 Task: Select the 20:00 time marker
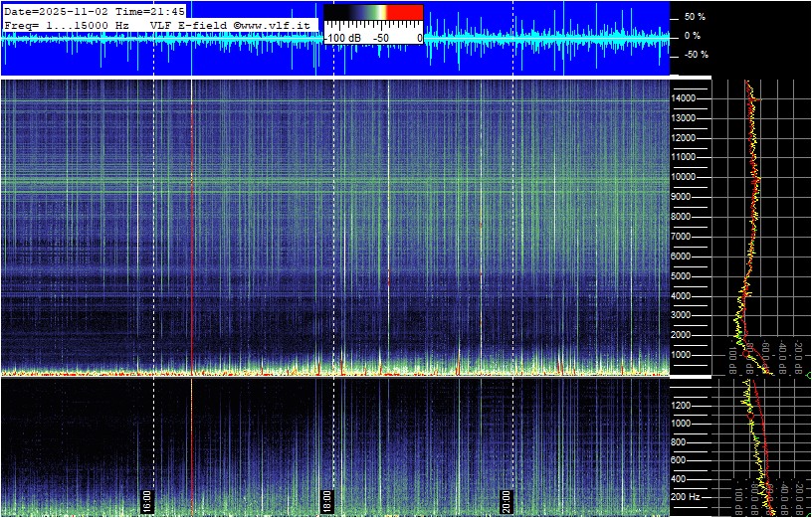pyautogui.click(x=506, y=499)
